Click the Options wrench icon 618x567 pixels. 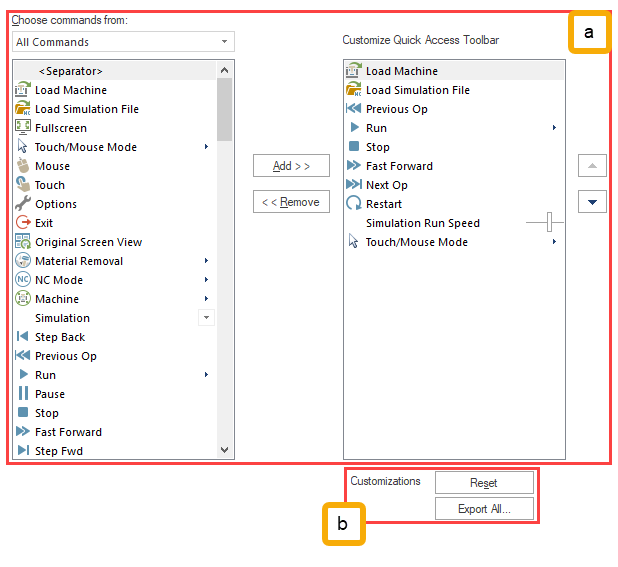click(x=23, y=204)
